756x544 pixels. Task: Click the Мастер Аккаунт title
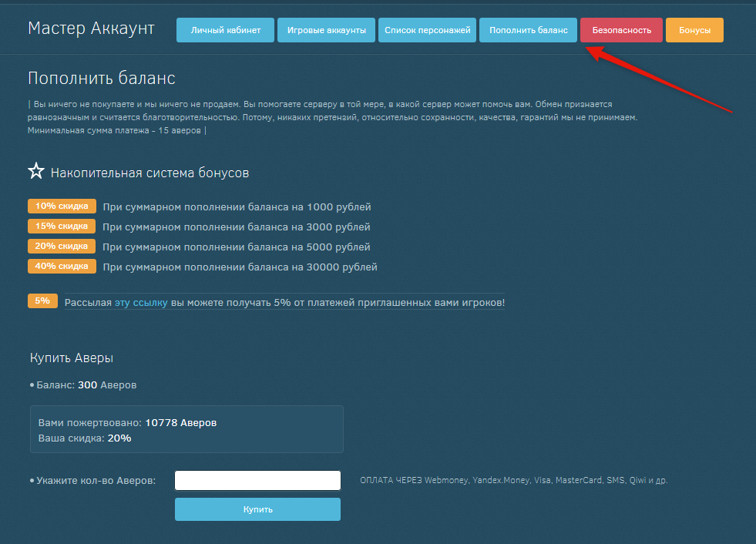coord(91,29)
